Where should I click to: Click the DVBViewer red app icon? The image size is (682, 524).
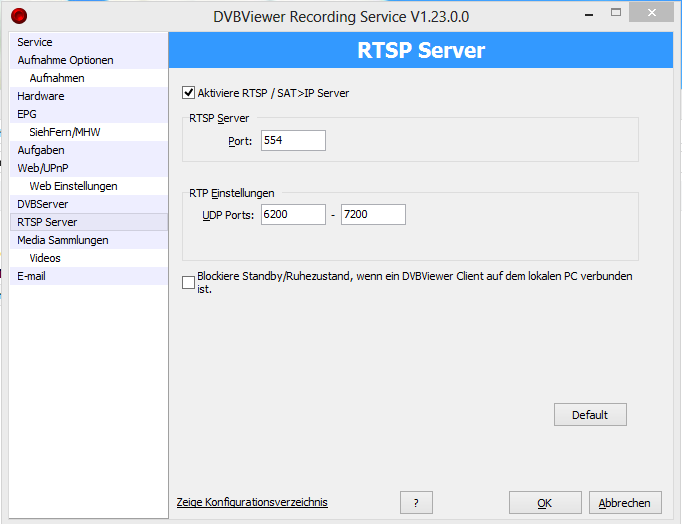18,16
